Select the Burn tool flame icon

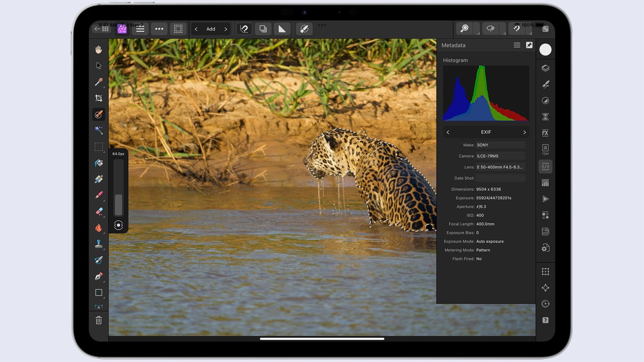tap(99, 228)
